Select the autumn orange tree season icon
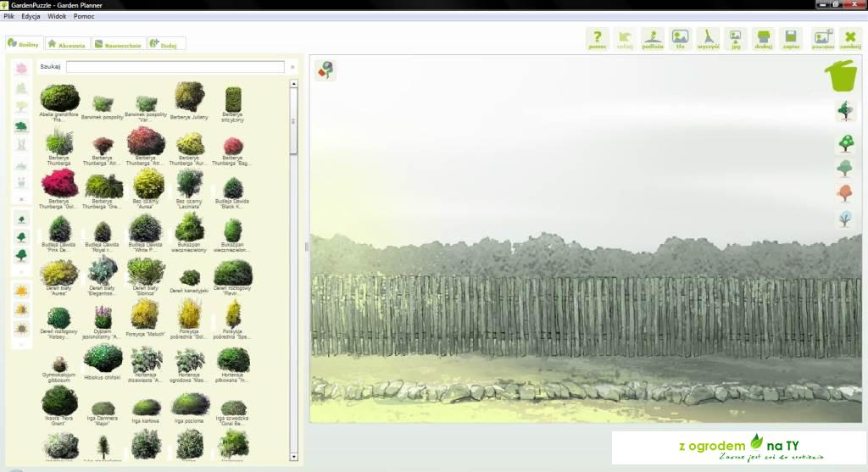This screenshot has width=868, height=472. [845, 194]
